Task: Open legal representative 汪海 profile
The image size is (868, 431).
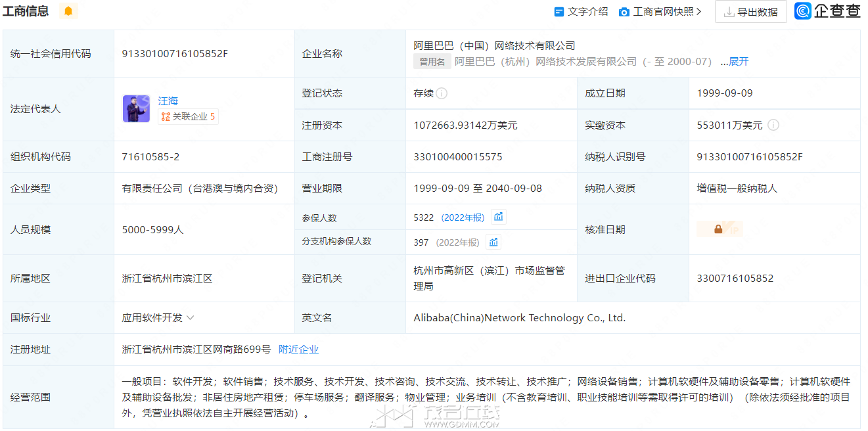Action: tap(168, 101)
